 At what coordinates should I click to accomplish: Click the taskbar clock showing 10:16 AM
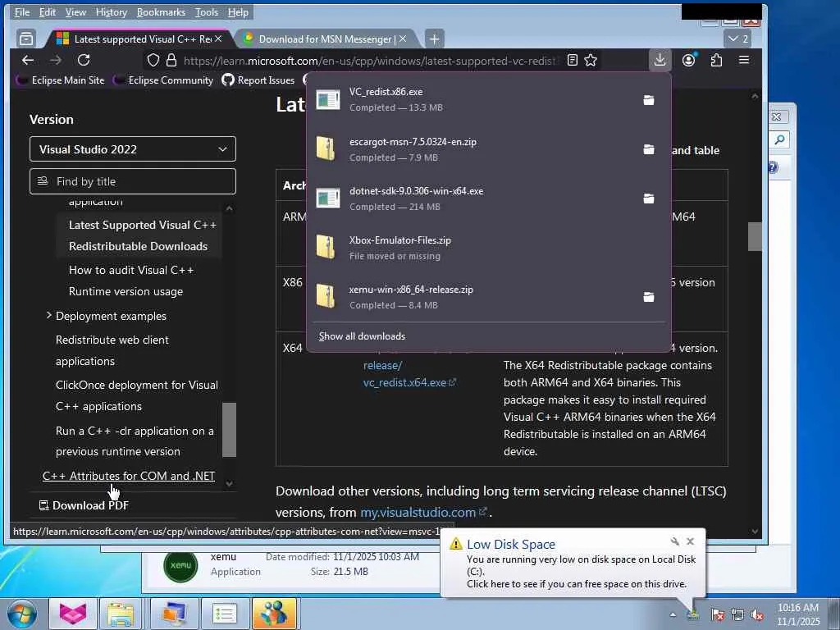[x=798, y=614]
